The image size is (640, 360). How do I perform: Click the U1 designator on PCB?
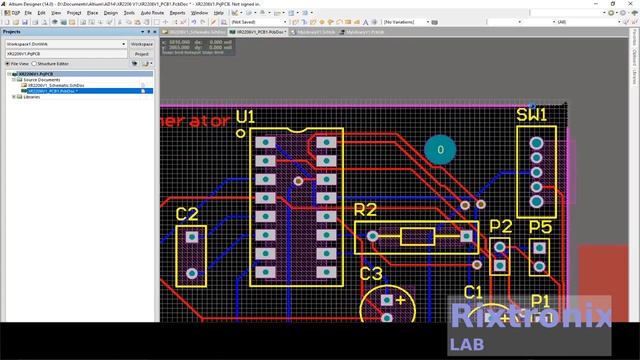coord(245,117)
